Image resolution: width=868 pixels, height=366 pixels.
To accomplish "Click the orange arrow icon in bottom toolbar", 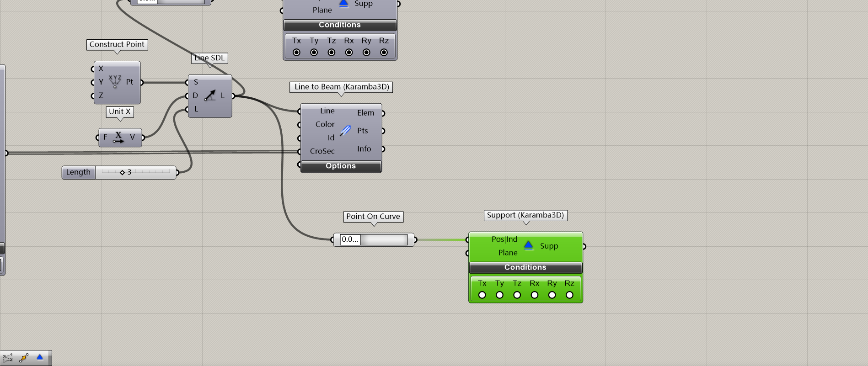I will pyautogui.click(x=24, y=358).
